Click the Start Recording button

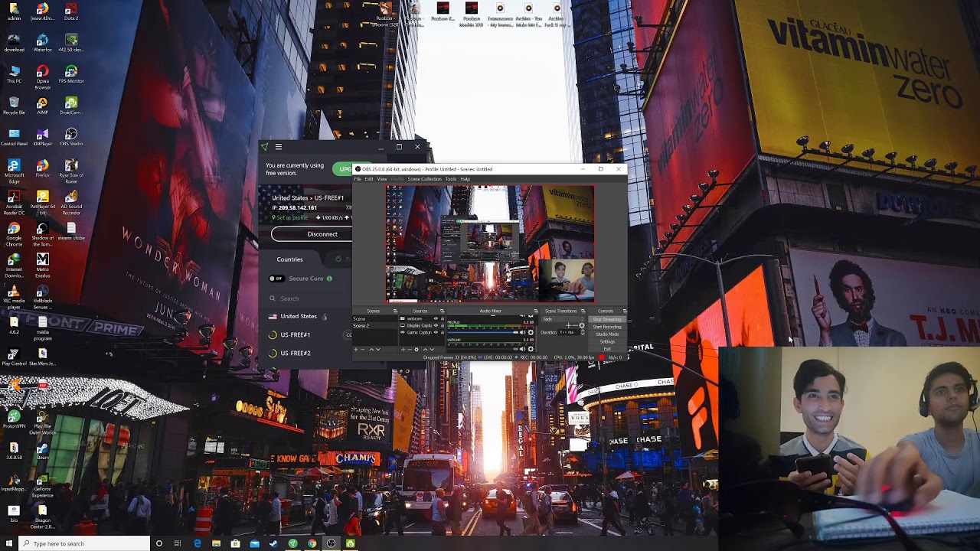point(607,327)
